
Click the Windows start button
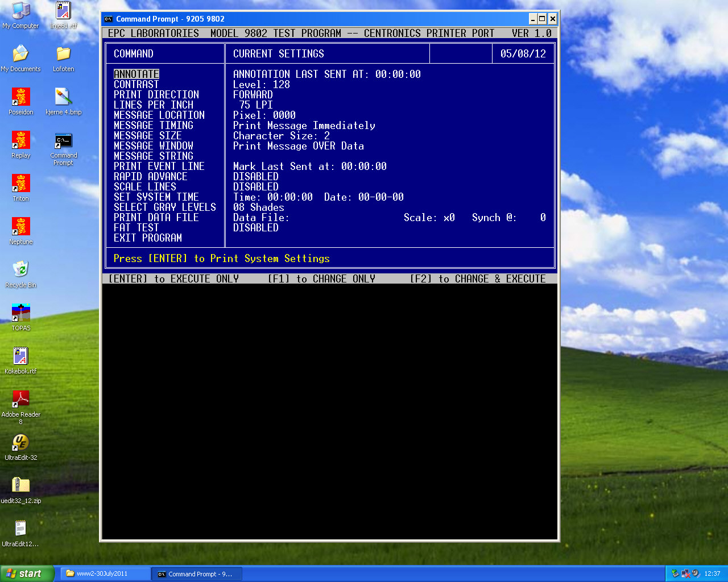pos(27,573)
